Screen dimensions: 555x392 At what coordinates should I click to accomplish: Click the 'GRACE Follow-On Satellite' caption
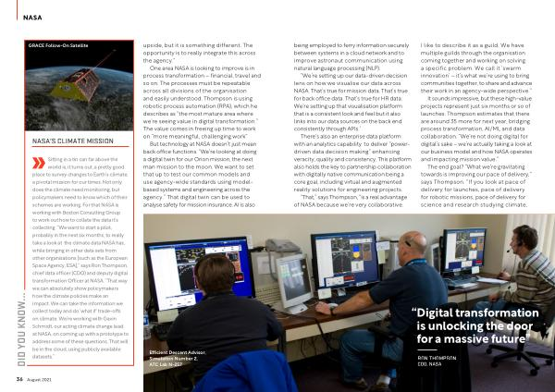tap(58, 45)
